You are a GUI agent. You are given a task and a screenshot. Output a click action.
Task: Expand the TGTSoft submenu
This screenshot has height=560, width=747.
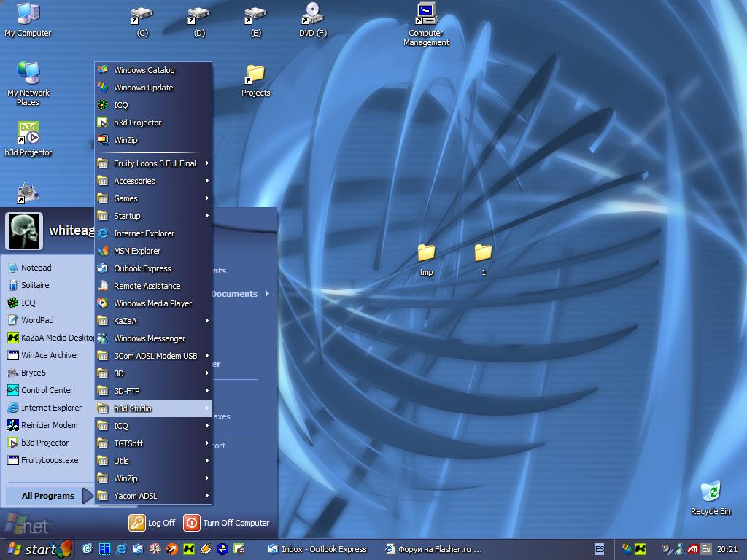pyautogui.click(x=153, y=443)
